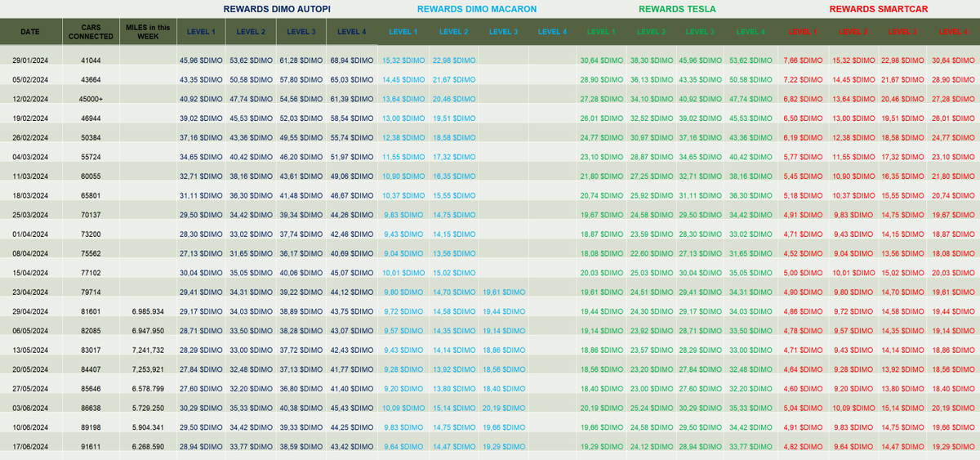Click SMARTCAR Level 4 cell "24,77 $DIMO" on 26/02/2024
The image size is (980, 460).
pos(954,138)
